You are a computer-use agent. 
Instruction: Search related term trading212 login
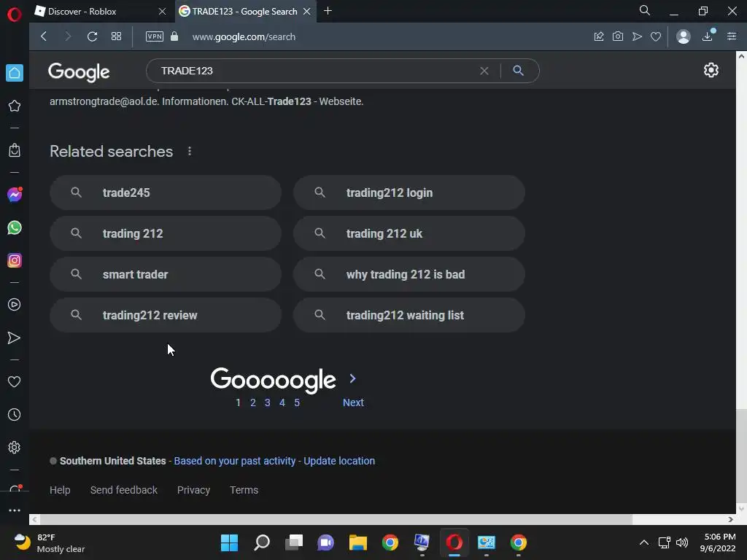tap(409, 192)
